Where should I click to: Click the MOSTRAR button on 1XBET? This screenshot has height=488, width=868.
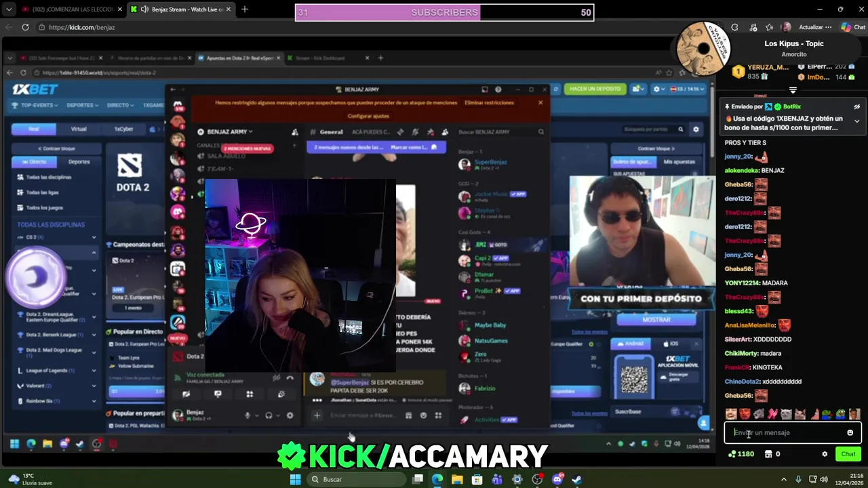(656, 319)
